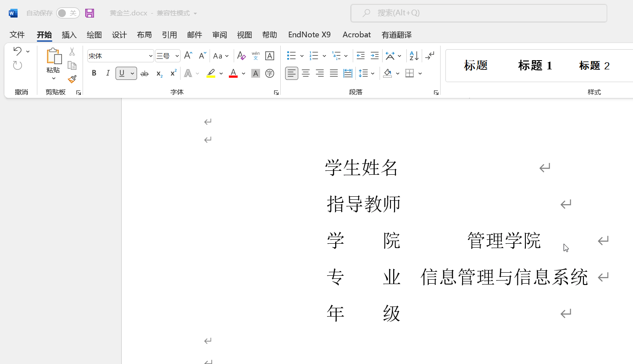Screen dimensions: 633x364
Task: Click inside the 搜索(Alt+Q) search box
Action: 478,13
